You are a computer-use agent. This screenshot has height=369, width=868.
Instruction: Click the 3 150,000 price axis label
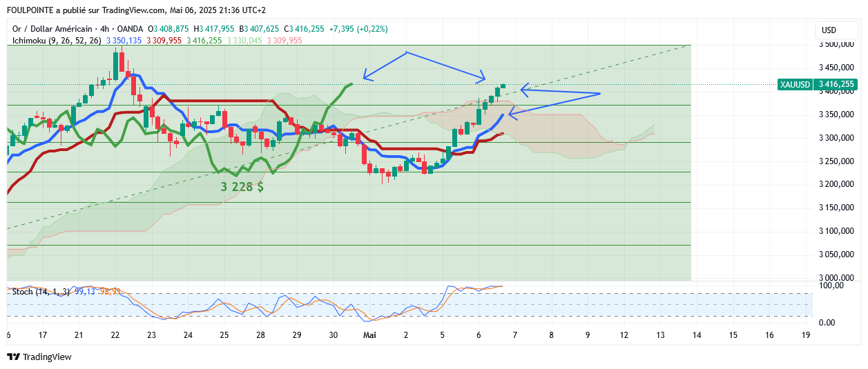coord(838,208)
